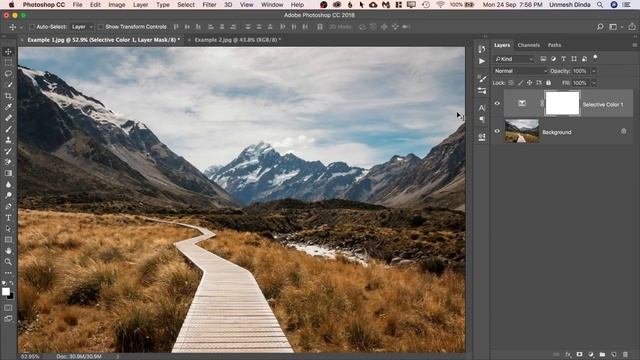Select the Blur tool

pos(8,184)
